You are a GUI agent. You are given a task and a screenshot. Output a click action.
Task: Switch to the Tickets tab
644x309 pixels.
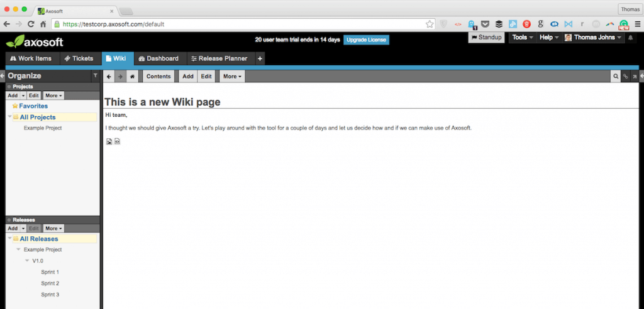click(80, 58)
